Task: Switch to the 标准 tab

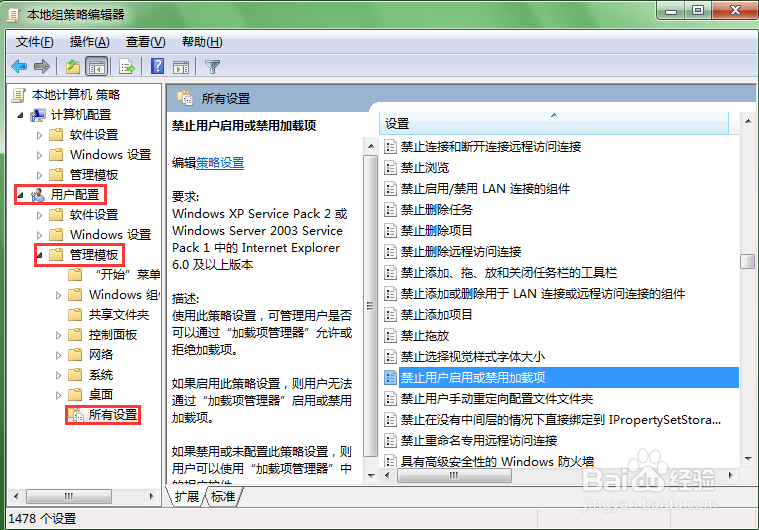Action: point(223,497)
